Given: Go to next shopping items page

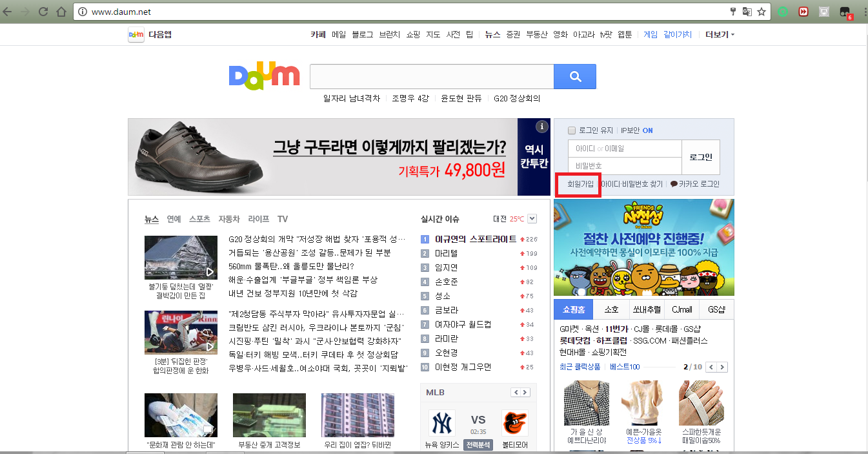Looking at the screenshot, I should click(722, 367).
